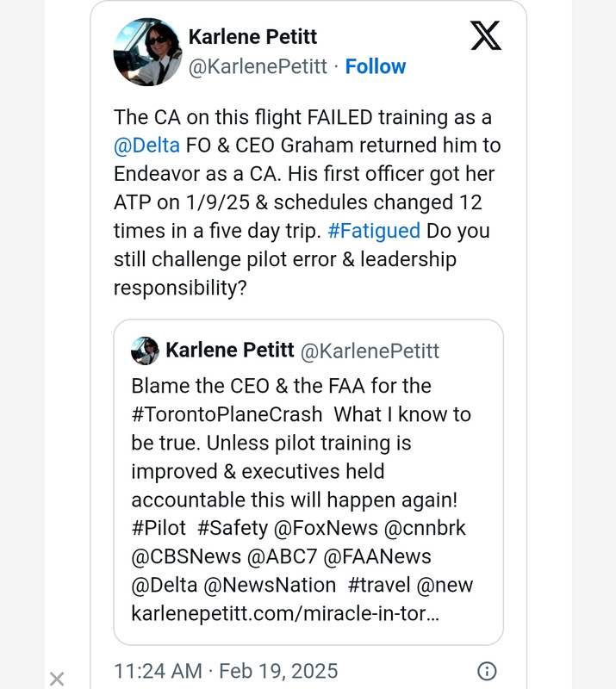Image resolution: width=616 pixels, height=689 pixels.
Task: Open the @CBSNews mention in quoted tweet
Action: [x=185, y=556]
